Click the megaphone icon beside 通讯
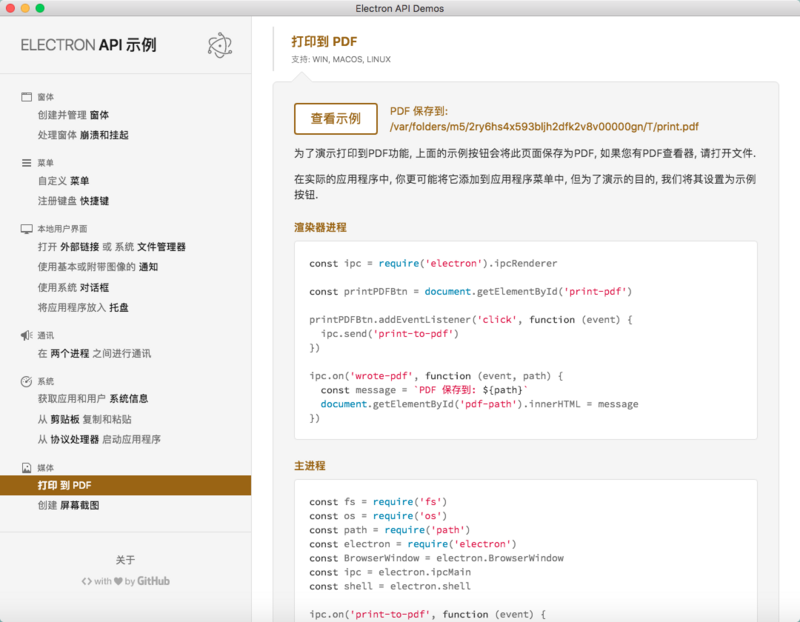 point(27,335)
